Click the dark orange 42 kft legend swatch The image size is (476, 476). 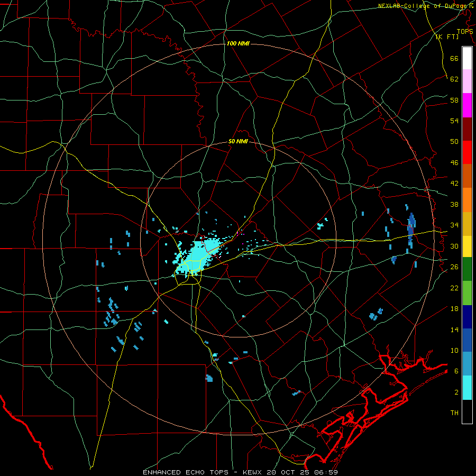(x=467, y=176)
